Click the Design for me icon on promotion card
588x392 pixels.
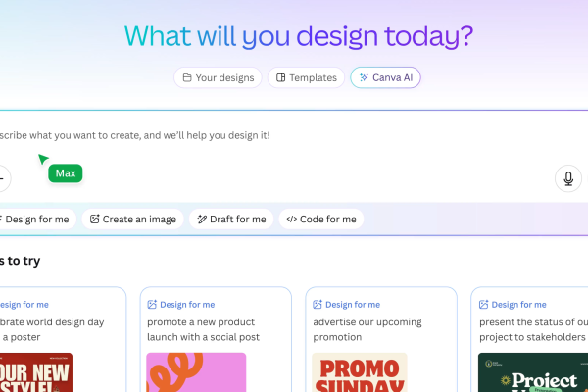(318, 305)
